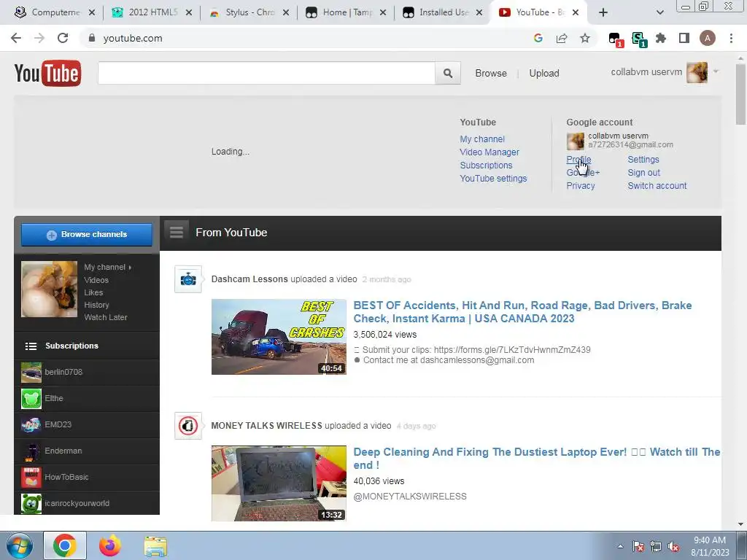The image size is (747, 560).
Task: Click the taskbar clock showing 9:40 AM
Action: [x=710, y=546]
